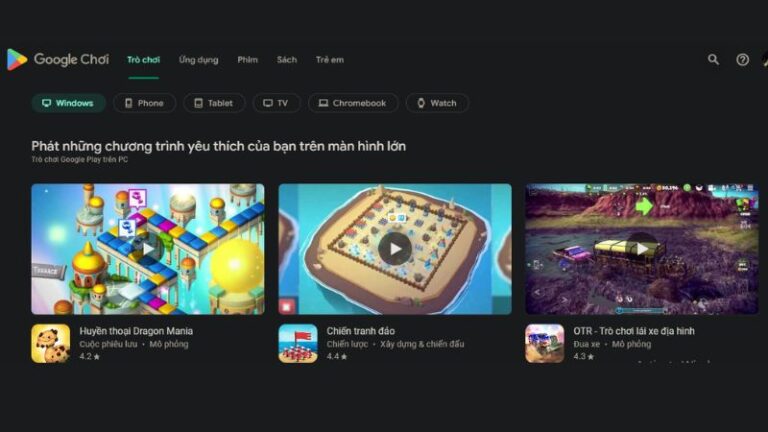This screenshot has height=432, width=768.
Task: Select the TV device filter chip
Action: pos(276,103)
